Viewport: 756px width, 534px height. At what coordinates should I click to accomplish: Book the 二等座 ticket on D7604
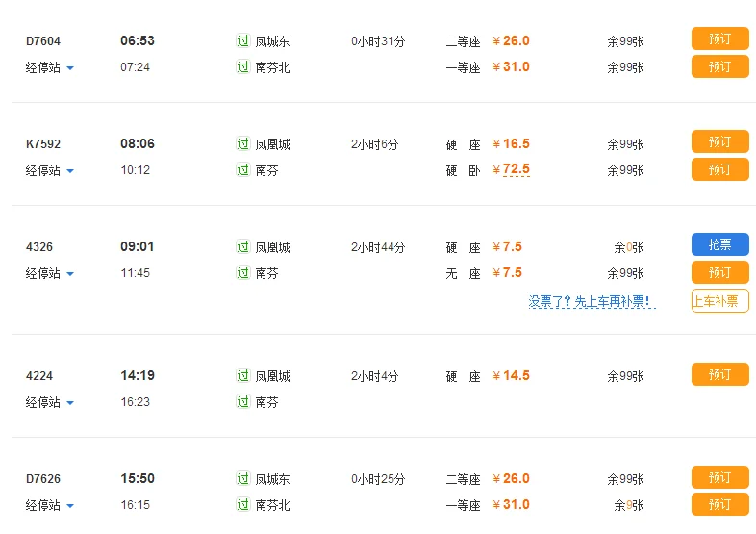[719, 39]
